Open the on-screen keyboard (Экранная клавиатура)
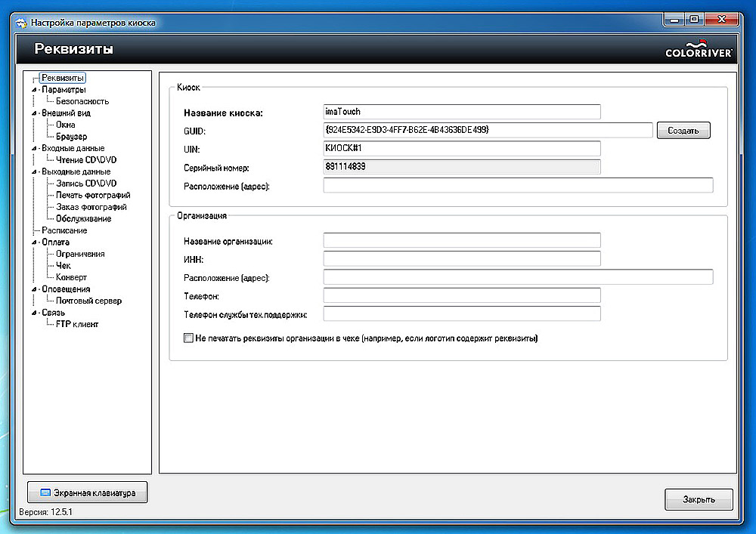Viewport: 756px width, 534px height. (88, 492)
